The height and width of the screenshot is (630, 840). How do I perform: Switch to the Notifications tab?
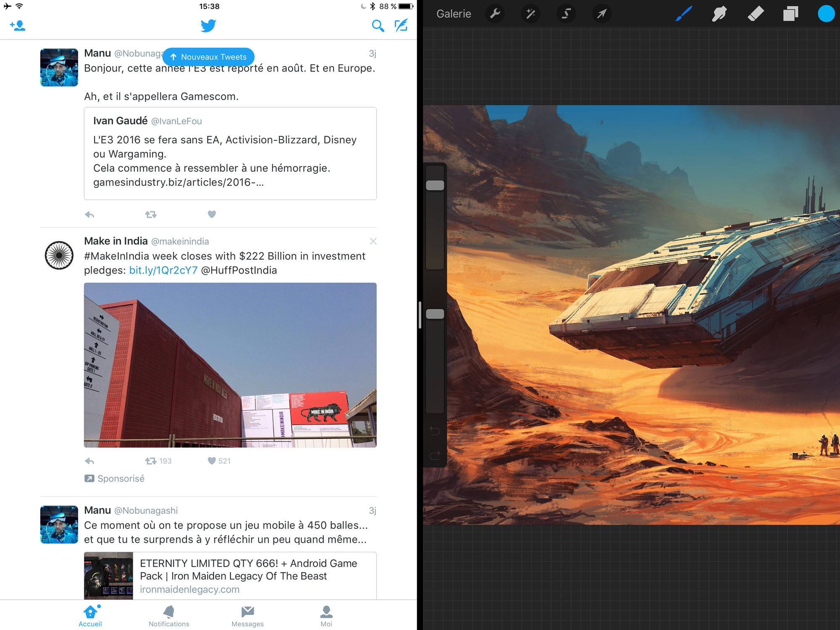[x=169, y=616]
